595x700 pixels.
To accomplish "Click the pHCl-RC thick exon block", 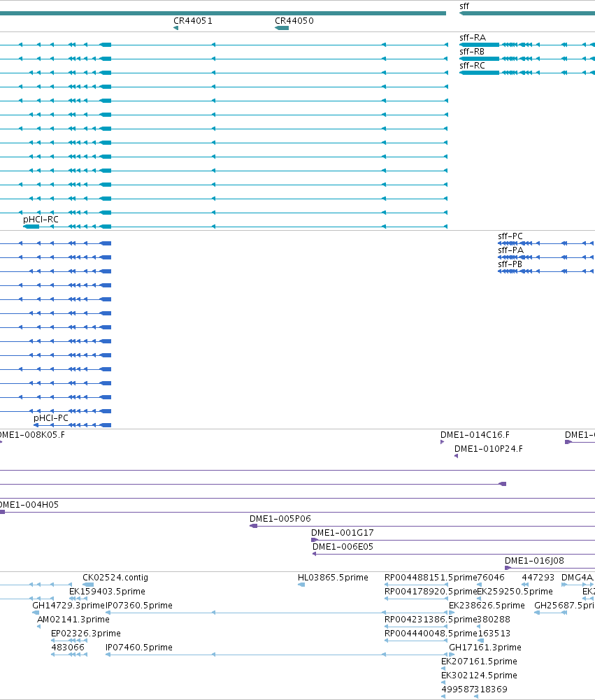I will pos(31,227).
